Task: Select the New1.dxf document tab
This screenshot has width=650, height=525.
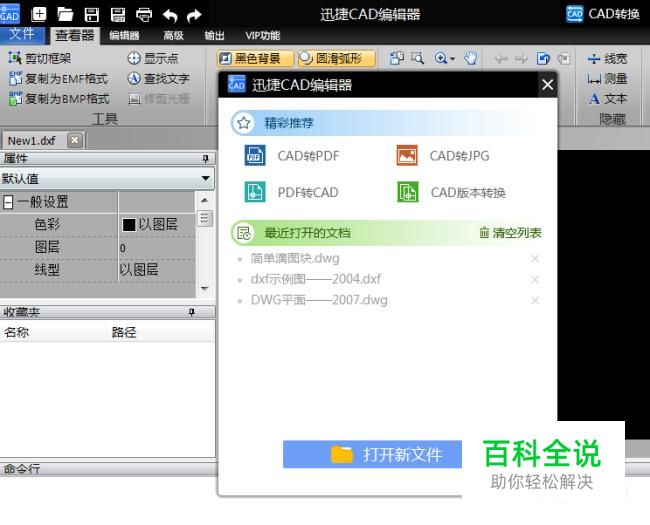Action: pyautogui.click(x=32, y=141)
